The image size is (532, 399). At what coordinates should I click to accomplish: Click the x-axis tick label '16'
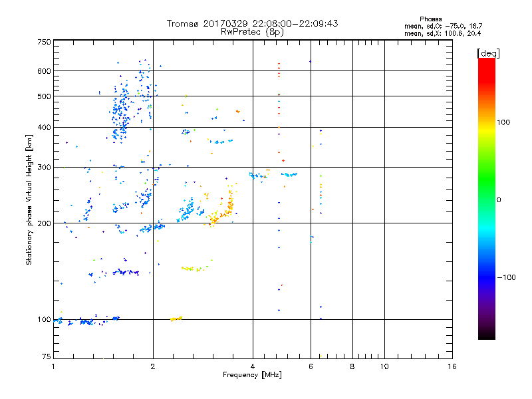click(x=452, y=366)
